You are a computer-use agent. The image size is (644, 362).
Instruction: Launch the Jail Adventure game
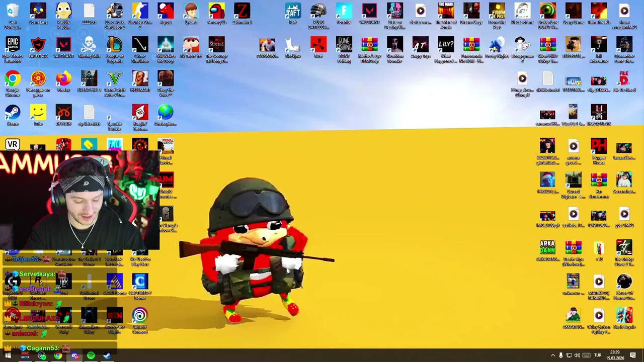(x=599, y=50)
